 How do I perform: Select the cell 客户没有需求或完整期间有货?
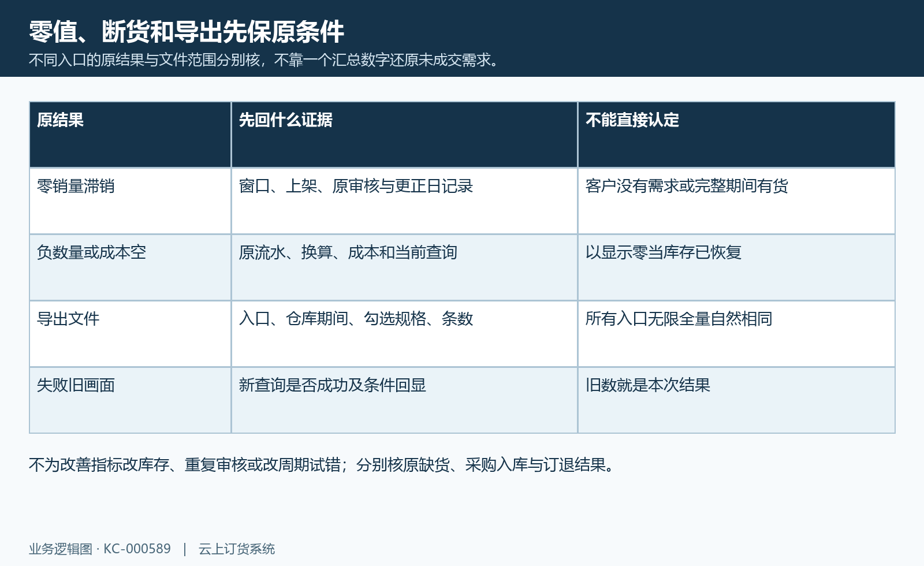[736, 201]
